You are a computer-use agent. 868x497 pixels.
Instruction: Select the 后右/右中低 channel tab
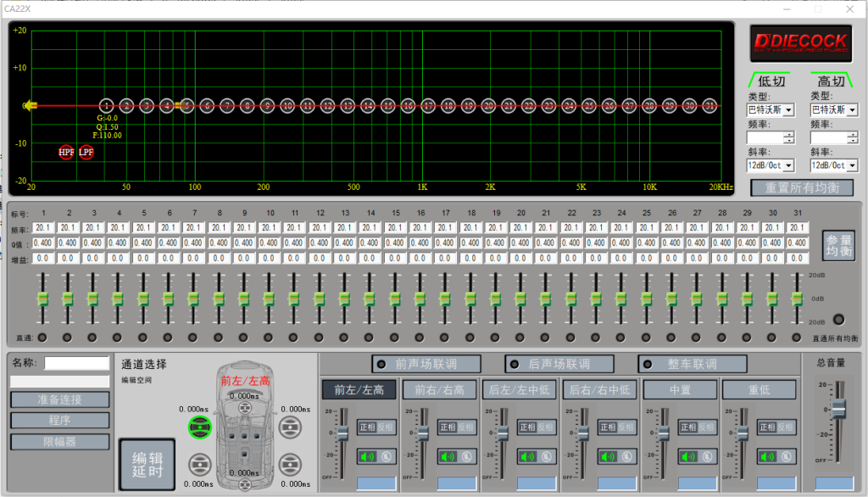click(599, 390)
